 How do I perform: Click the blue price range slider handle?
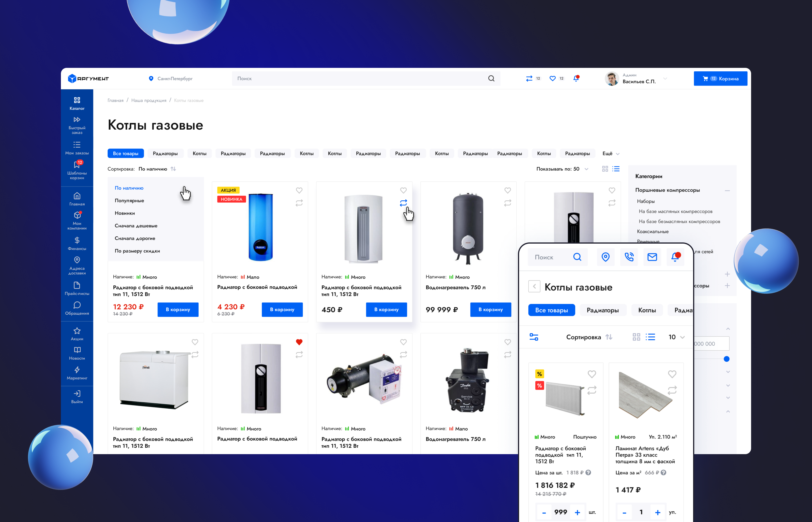point(726,359)
